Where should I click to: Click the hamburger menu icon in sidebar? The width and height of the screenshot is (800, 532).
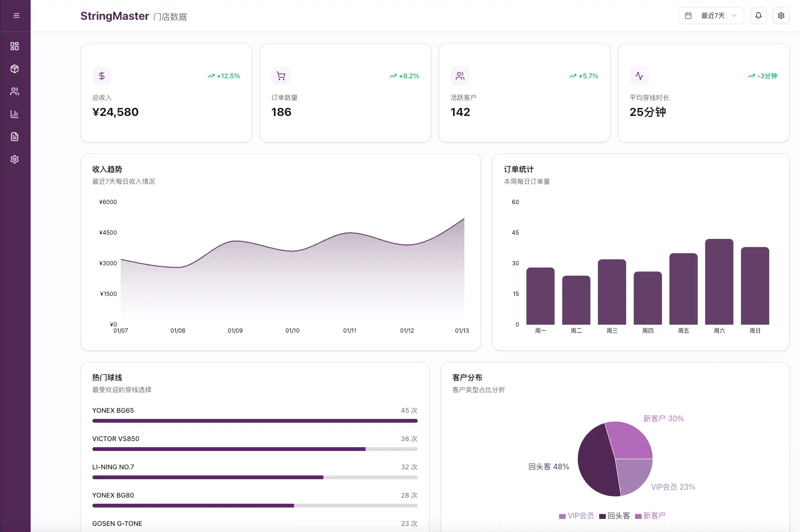16,16
